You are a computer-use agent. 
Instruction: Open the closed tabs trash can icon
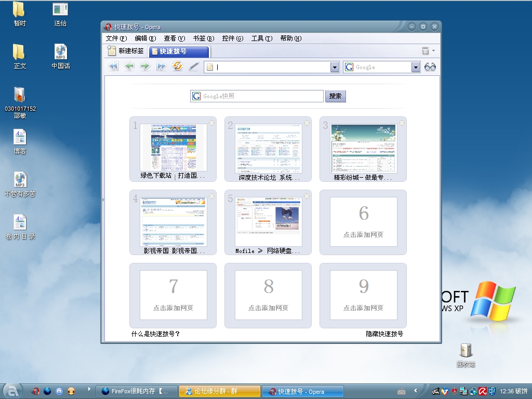click(425, 51)
